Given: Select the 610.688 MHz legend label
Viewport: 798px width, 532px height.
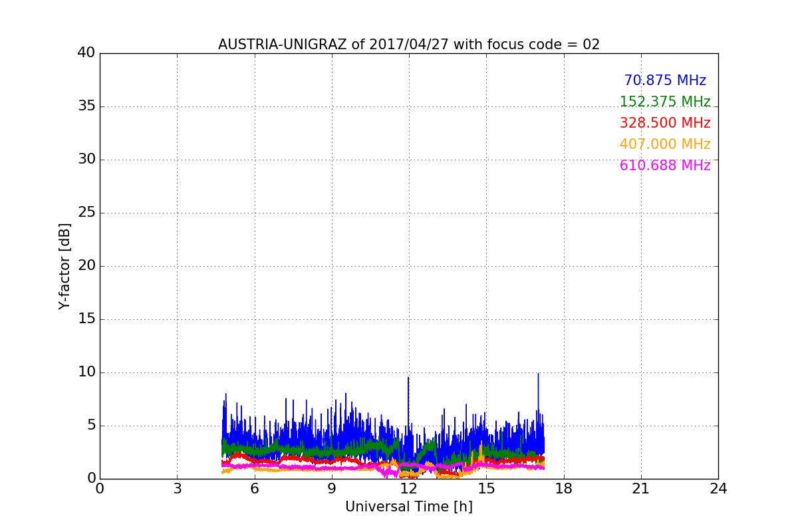Looking at the screenshot, I should click(665, 166).
